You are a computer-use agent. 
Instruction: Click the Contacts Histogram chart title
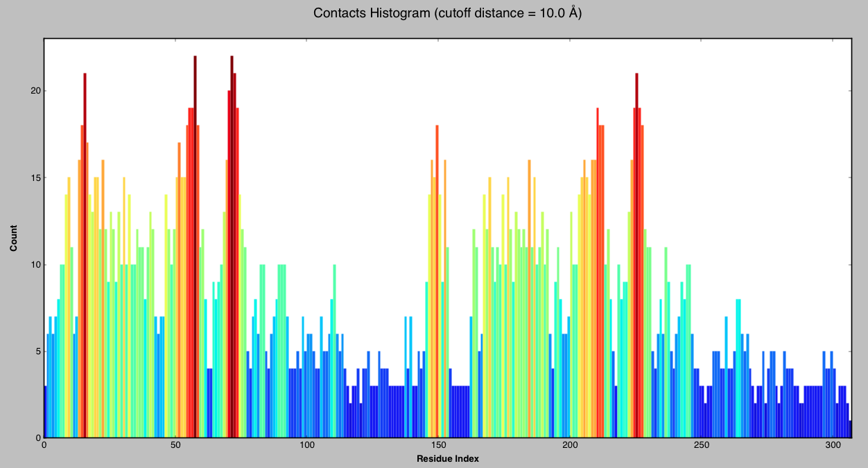pyautogui.click(x=447, y=13)
